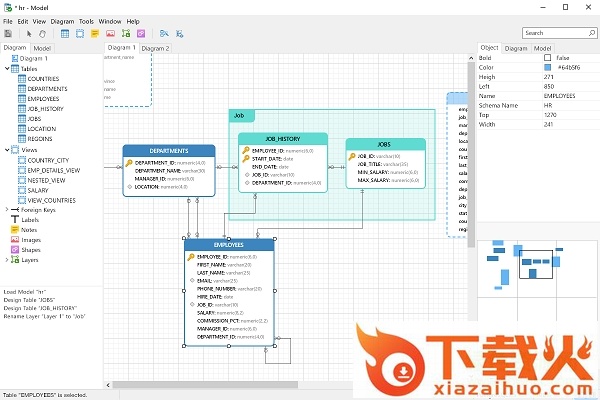Click the EMPLOYEE_ID primary key icon in EMPLOYEES
Screen dimensions: 600x400
pos(191,257)
